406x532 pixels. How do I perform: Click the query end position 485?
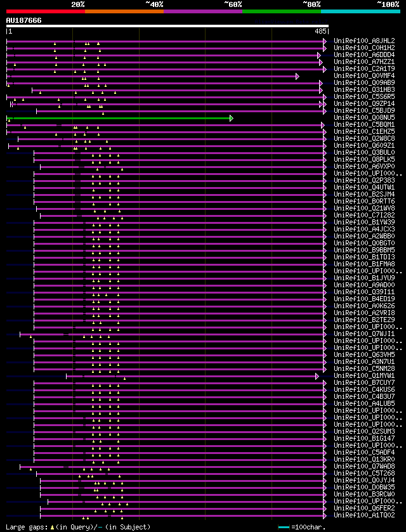point(320,31)
